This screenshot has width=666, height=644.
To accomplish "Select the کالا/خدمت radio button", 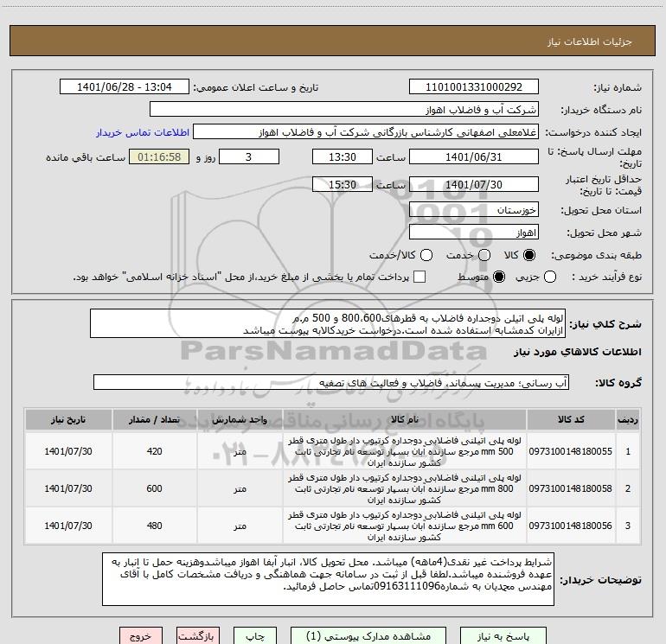I will pyautogui.click(x=426, y=255).
